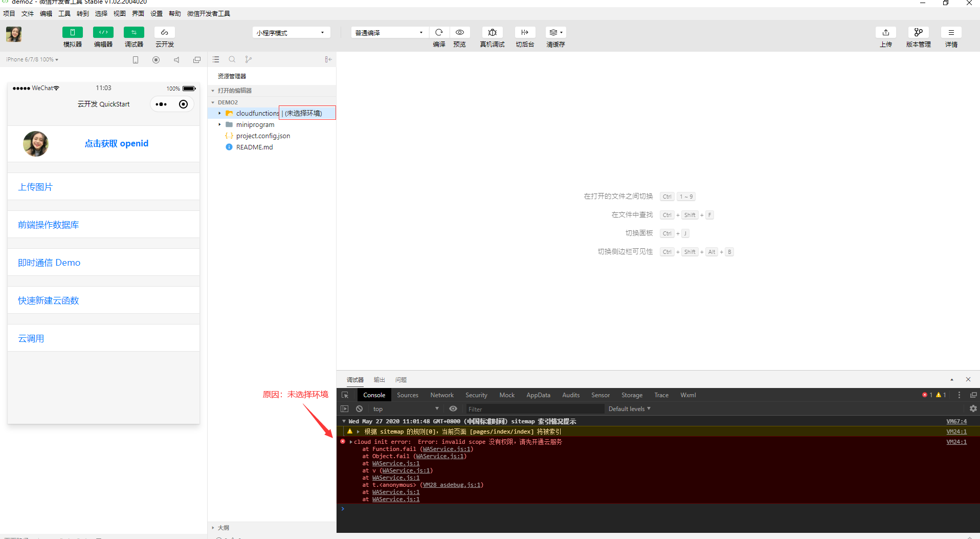Open the File menu
Image resolution: width=980 pixels, height=539 pixels.
tap(28, 13)
